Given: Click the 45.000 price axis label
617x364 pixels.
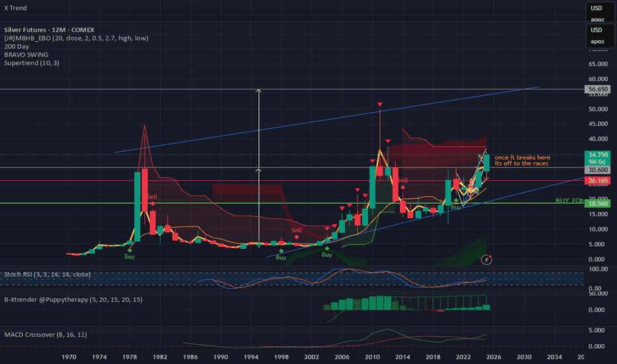Looking at the screenshot, I should click(598, 124).
